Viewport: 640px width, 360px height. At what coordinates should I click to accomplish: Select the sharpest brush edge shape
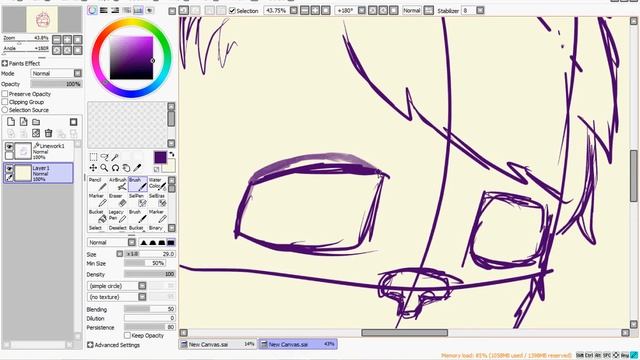pos(144,242)
